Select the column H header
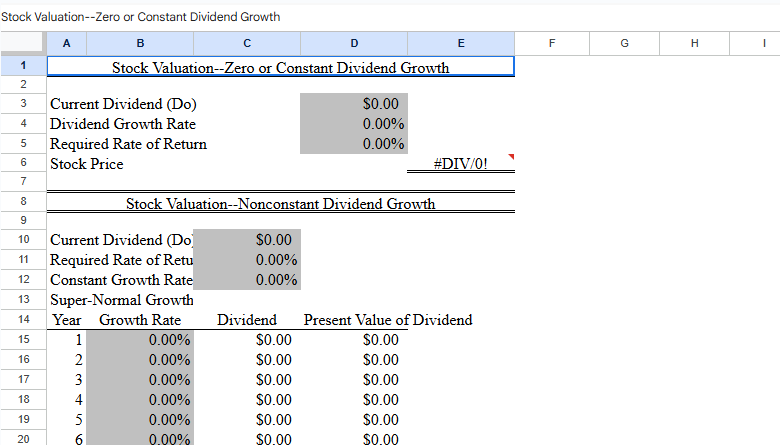This screenshot has height=445, width=780. [x=695, y=43]
